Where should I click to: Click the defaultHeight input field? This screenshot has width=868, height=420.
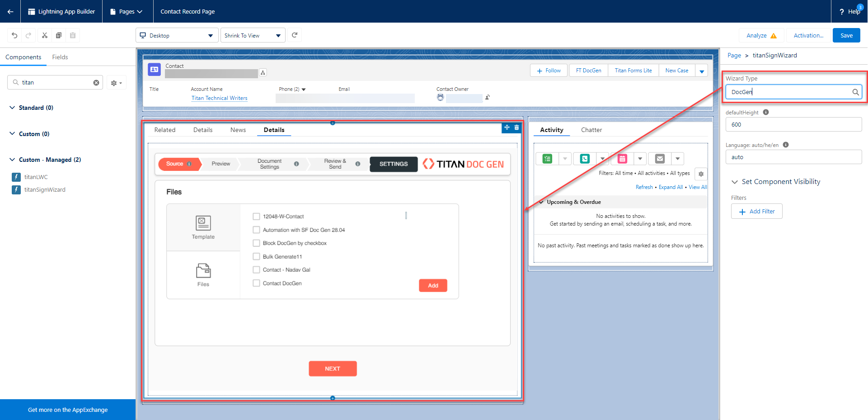pos(793,124)
